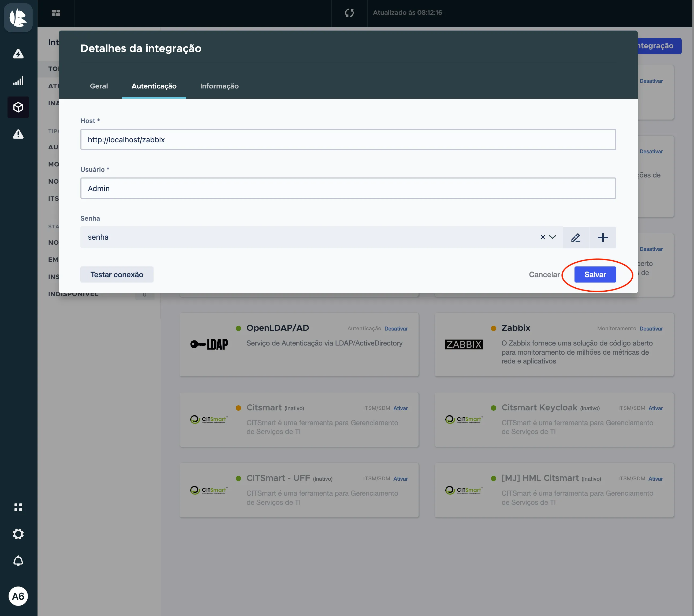Switch to the Informação tab
Image resolution: width=694 pixels, height=616 pixels.
[x=219, y=86]
